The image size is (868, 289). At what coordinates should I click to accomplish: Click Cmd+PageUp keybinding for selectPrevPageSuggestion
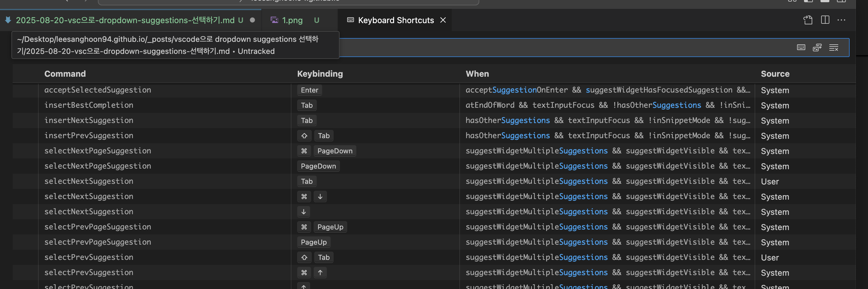click(x=322, y=227)
